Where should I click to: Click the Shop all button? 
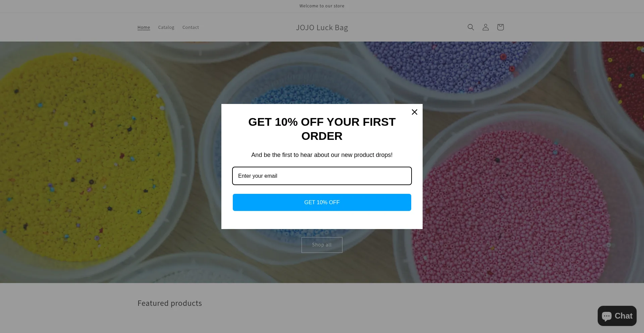point(322,245)
